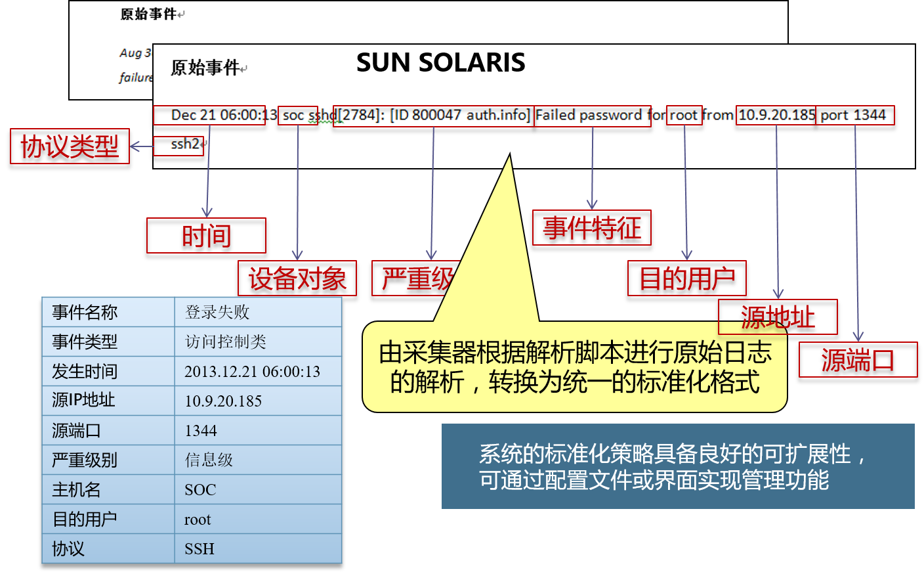Click the 目的用户 red label box
The image size is (924, 574).
point(686,278)
